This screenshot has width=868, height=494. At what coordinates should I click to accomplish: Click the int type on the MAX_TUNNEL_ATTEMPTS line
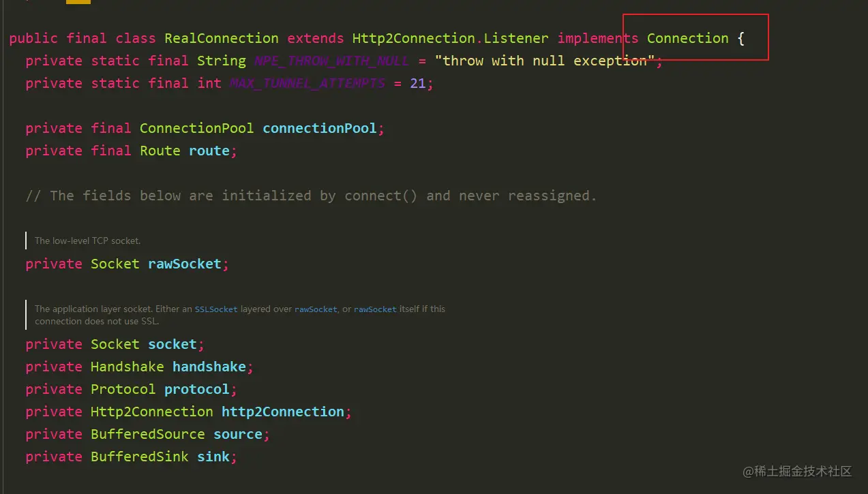point(209,83)
